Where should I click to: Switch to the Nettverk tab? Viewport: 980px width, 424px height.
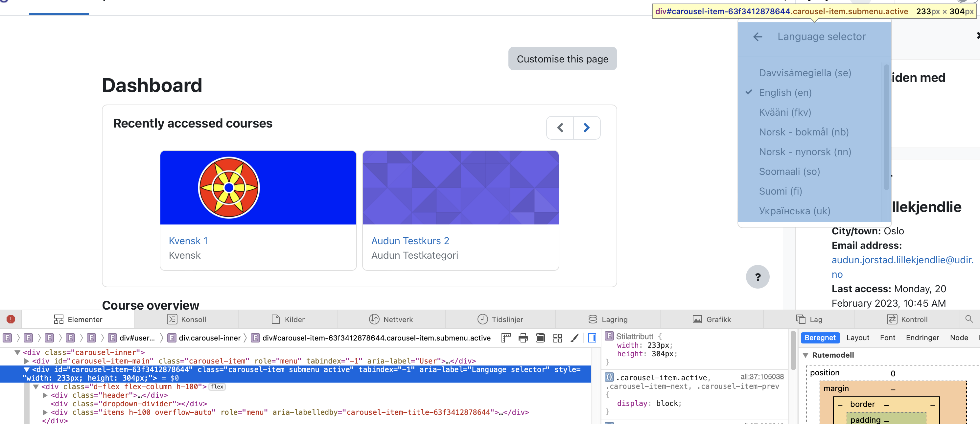point(391,319)
